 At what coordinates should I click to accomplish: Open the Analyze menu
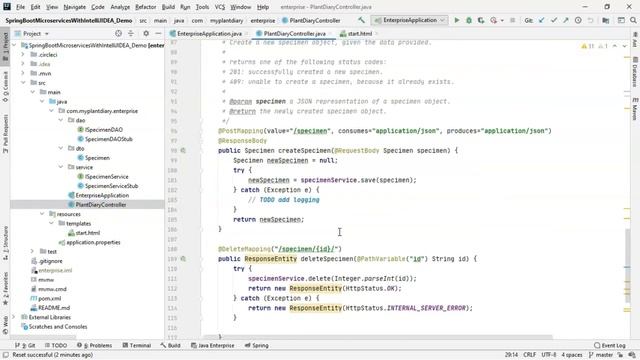click(120, 7)
